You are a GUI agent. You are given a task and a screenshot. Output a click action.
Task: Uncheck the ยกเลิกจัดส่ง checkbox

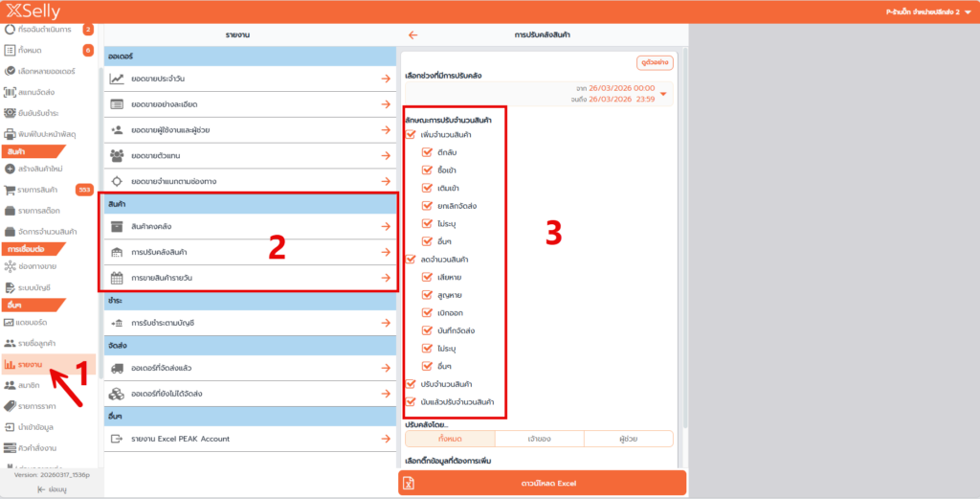click(x=428, y=205)
